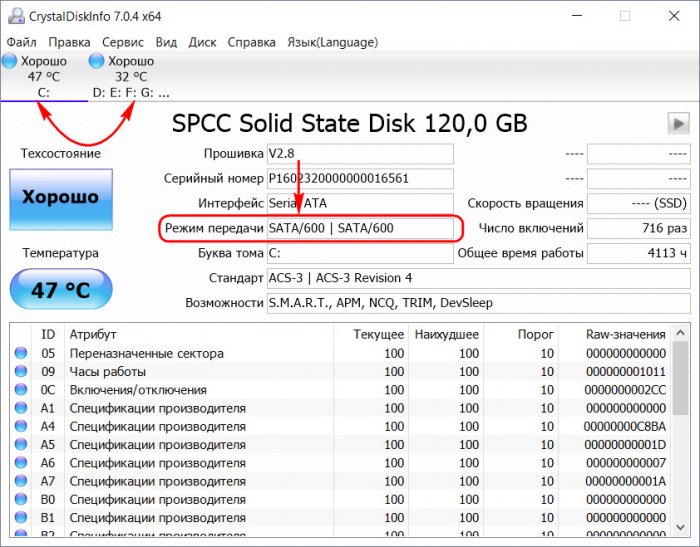Screen dimensions: 700x547
Task: Open the Язык(Language) menu
Action: [x=333, y=42]
